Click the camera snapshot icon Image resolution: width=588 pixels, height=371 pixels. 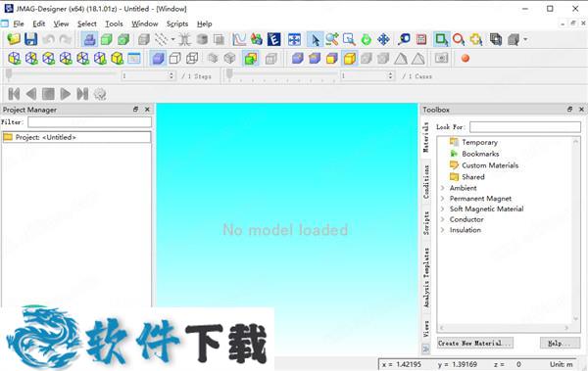[x=441, y=59]
